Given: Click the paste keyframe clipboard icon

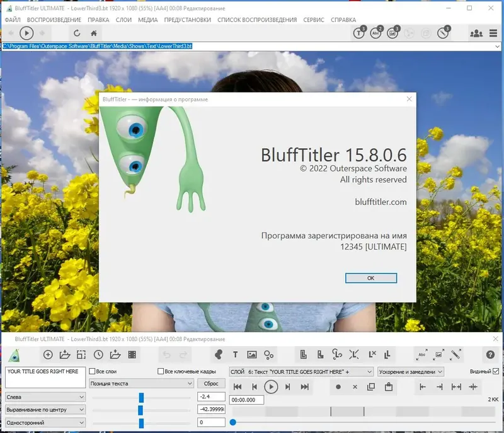Looking at the screenshot, I should pos(389,387).
